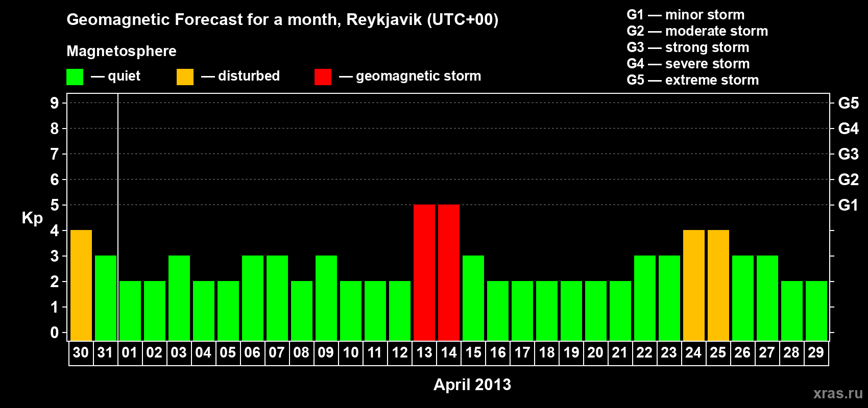868x408 pixels.
Task: Click the green bar for day 31
Action: click(x=106, y=298)
